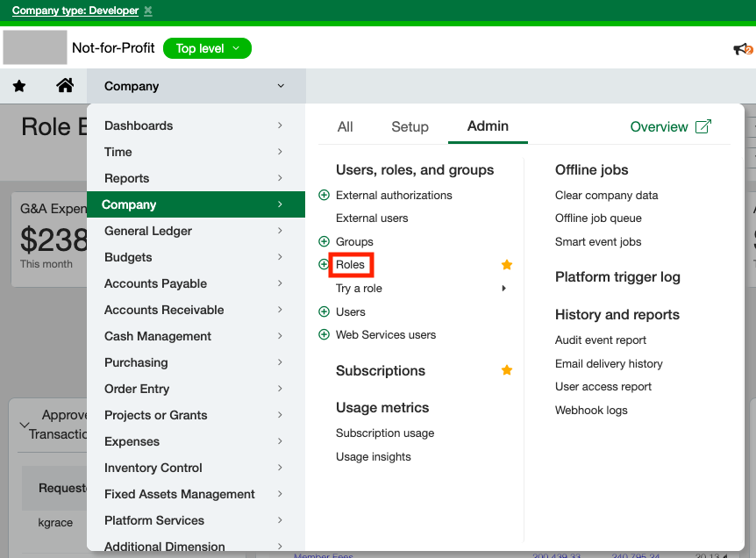Expand the General Ledger menu
Image resolution: width=756 pixels, height=558 pixels.
196,231
